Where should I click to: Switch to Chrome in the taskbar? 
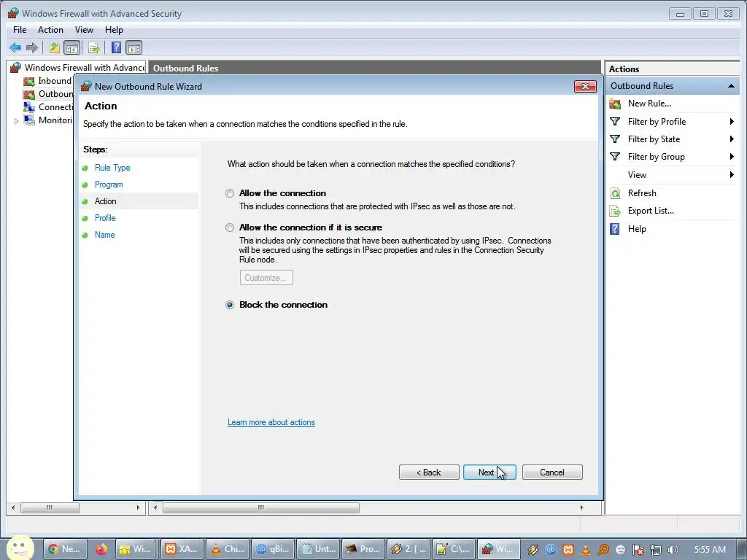point(65,549)
